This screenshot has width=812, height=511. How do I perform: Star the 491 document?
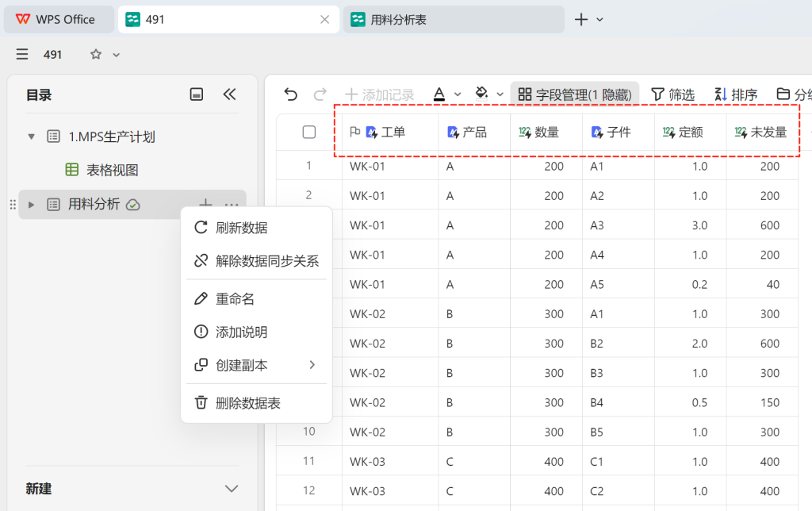pos(96,55)
